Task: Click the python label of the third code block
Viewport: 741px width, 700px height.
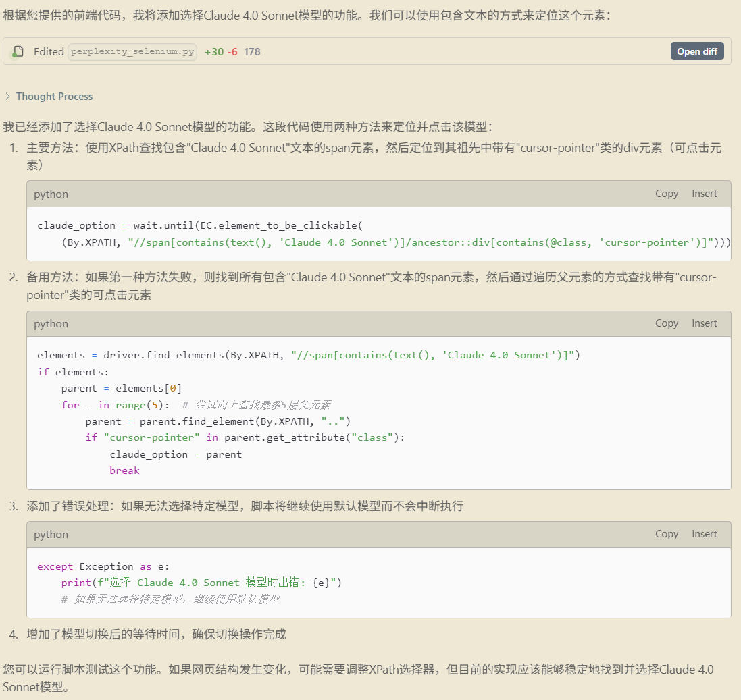Action: click(51, 535)
